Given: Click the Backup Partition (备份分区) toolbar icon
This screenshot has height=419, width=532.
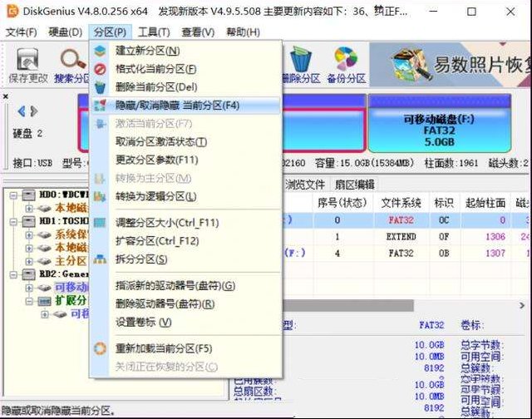Looking at the screenshot, I should [x=346, y=66].
